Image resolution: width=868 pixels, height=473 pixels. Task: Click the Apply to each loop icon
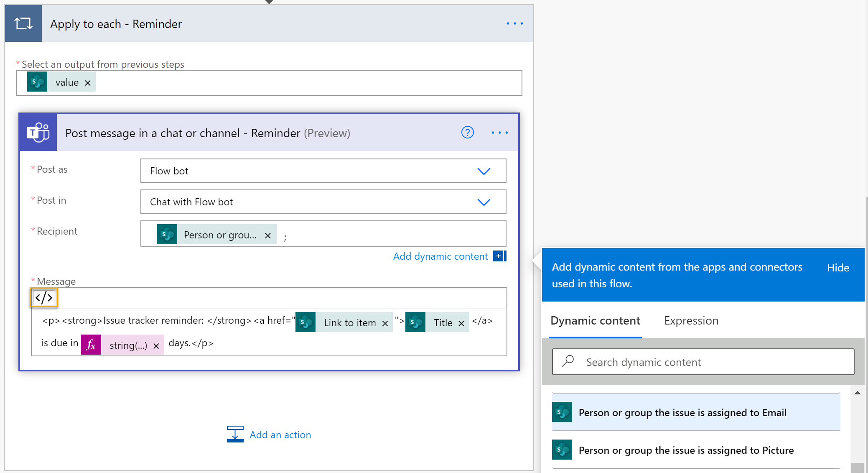pos(23,23)
